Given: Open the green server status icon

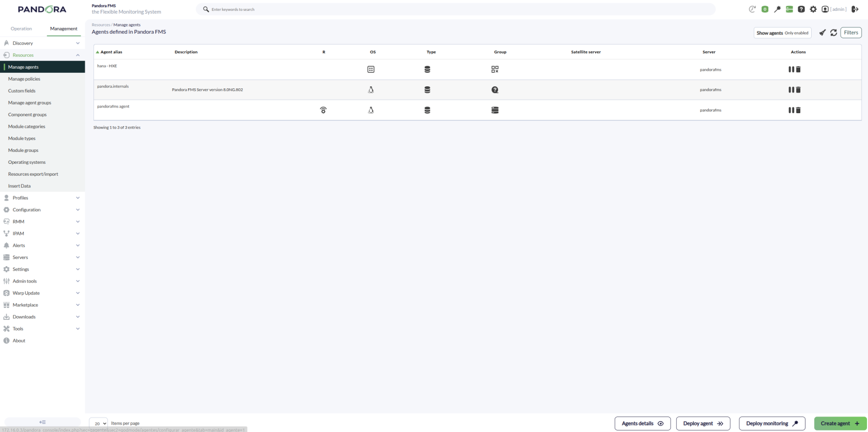Looking at the screenshot, I should tap(789, 9).
